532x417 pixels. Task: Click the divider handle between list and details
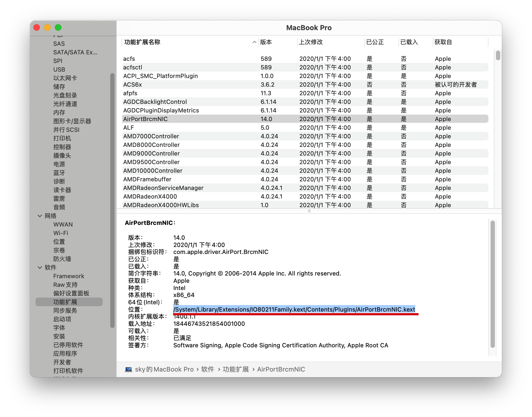309,211
